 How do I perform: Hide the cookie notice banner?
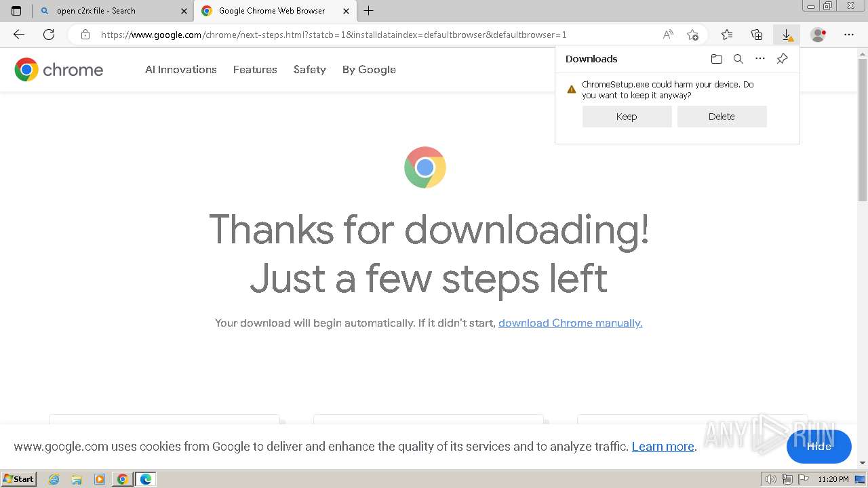[819, 447]
